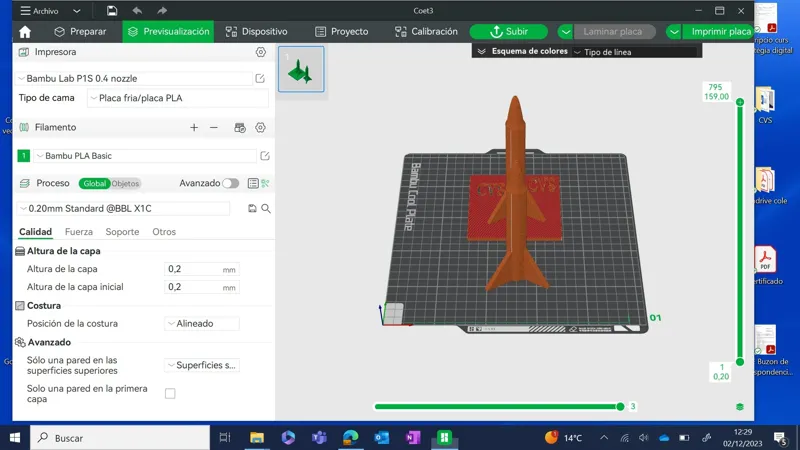Screen dimensions: 800x450
Task: Remove a filament with the minus icon
Action: [214, 128]
